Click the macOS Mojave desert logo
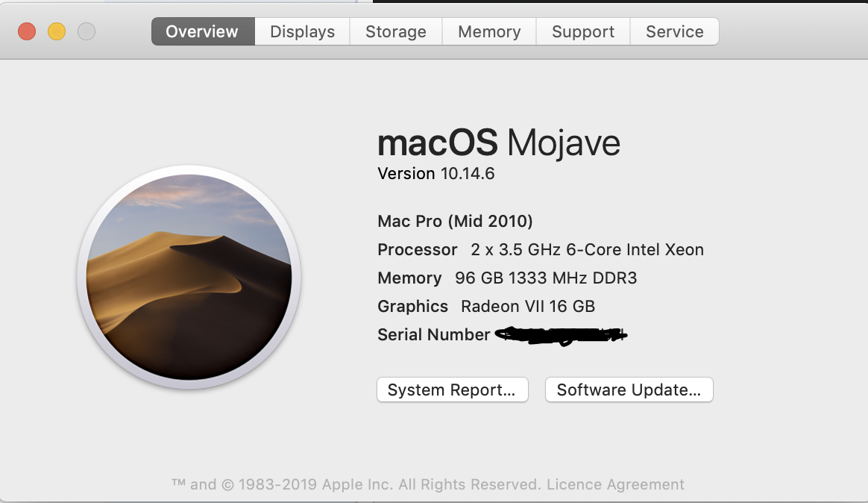 pos(189,277)
